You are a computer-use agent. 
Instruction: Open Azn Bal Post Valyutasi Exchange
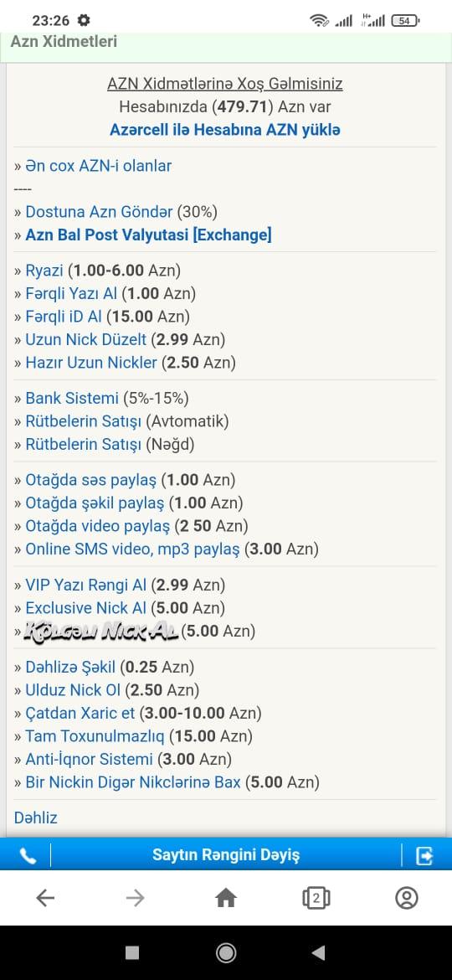click(149, 235)
